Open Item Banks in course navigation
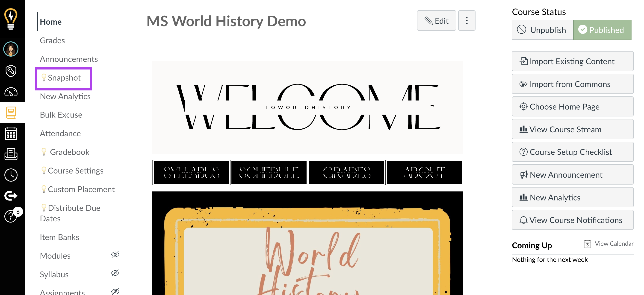 [x=59, y=237]
